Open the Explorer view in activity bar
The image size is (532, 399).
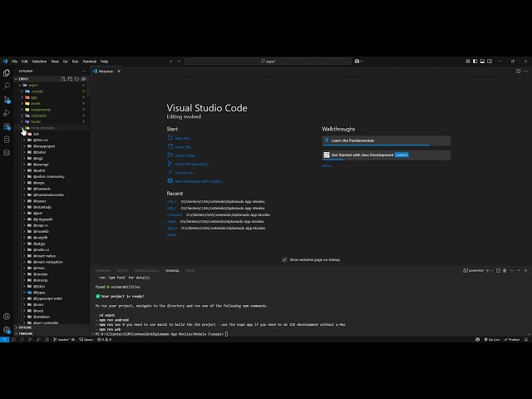point(7,72)
